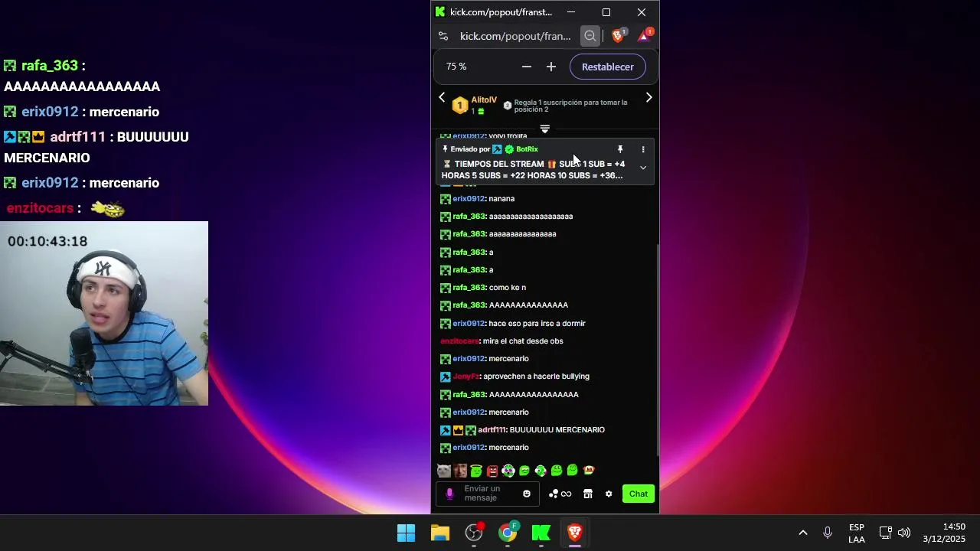
Task: Click the green Chat send button
Action: coord(639,494)
